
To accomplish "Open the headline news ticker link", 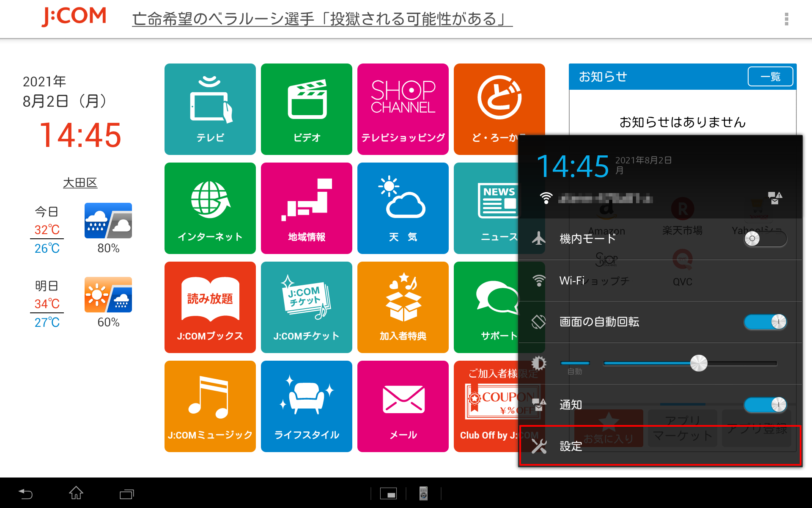I will [322, 19].
